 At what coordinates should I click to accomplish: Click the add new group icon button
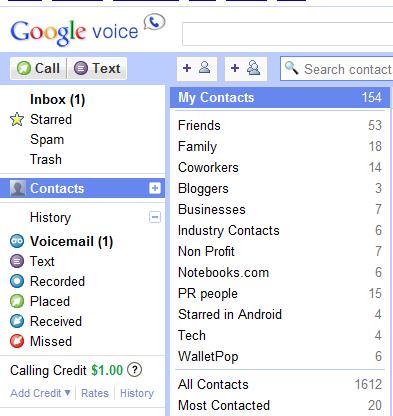(246, 69)
